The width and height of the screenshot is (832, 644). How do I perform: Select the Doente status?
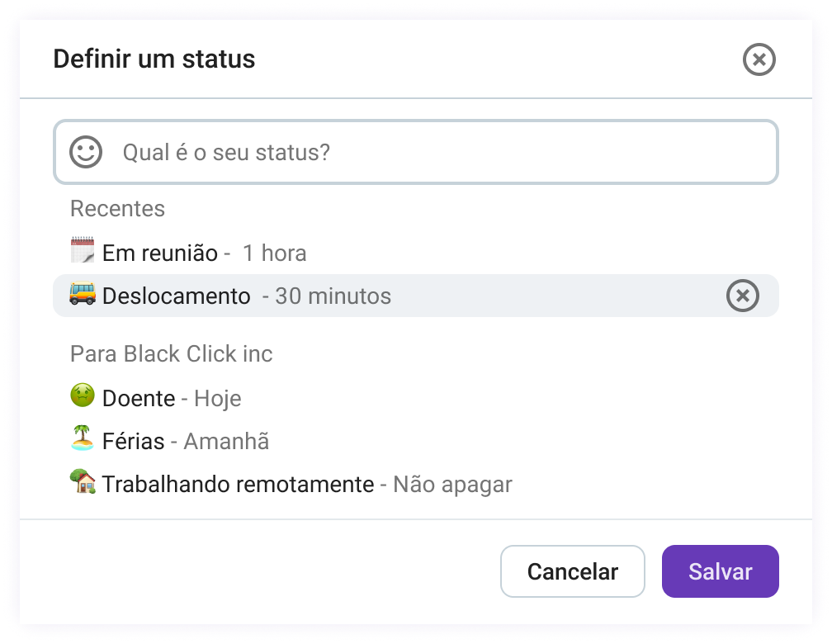tap(139, 397)
